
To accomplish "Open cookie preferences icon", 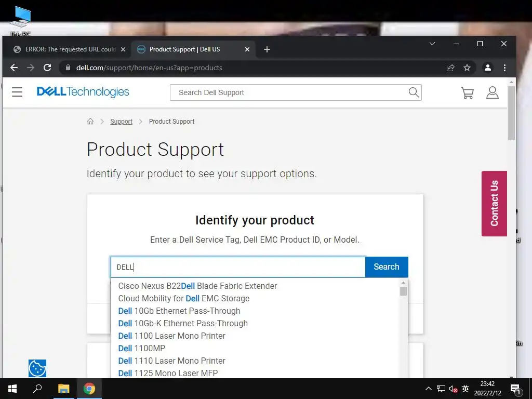I will click(x=37, y=368).
